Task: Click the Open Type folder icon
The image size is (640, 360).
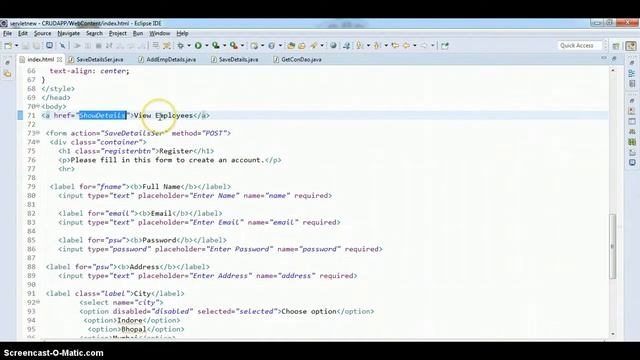Action: (291, 46)
